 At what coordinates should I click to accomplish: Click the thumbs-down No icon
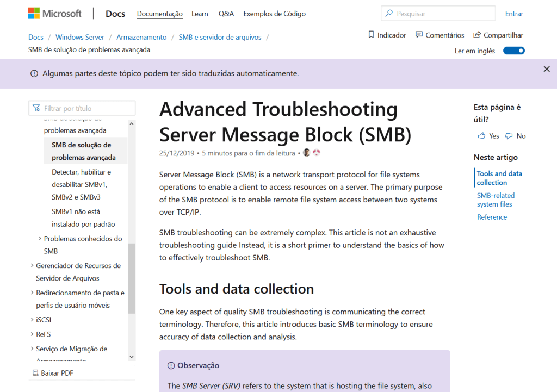(x=509, y=136)
